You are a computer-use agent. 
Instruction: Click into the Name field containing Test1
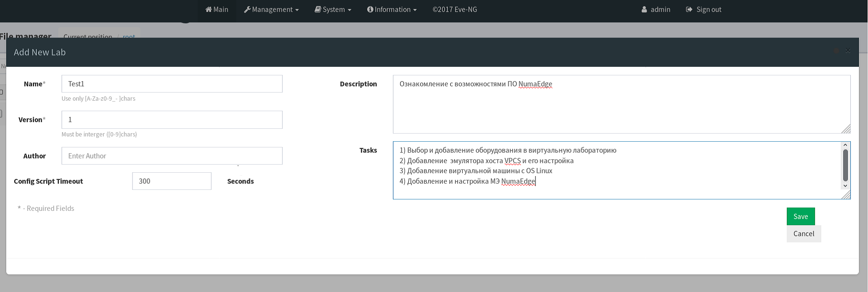pyautogui.click(x=172, y=84)
